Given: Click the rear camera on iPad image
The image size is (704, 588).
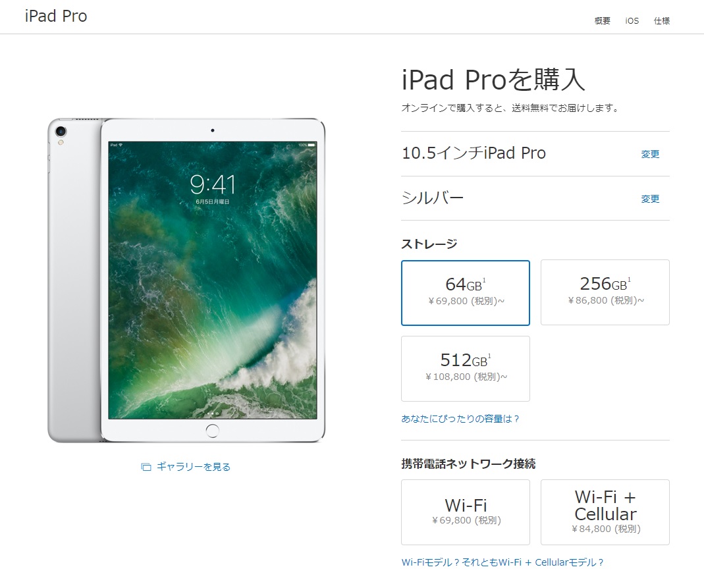Looking at the screenshot, I should (x=61, y=132).
